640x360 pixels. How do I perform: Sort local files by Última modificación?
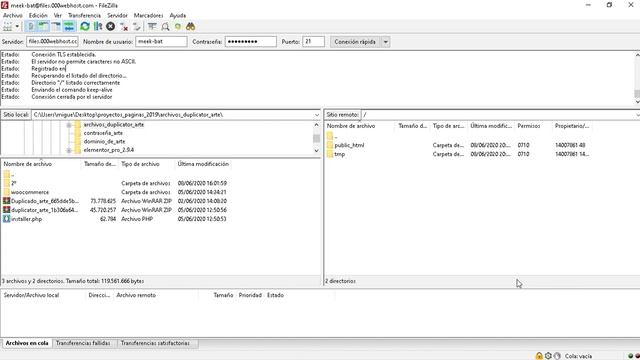[203, 164]
